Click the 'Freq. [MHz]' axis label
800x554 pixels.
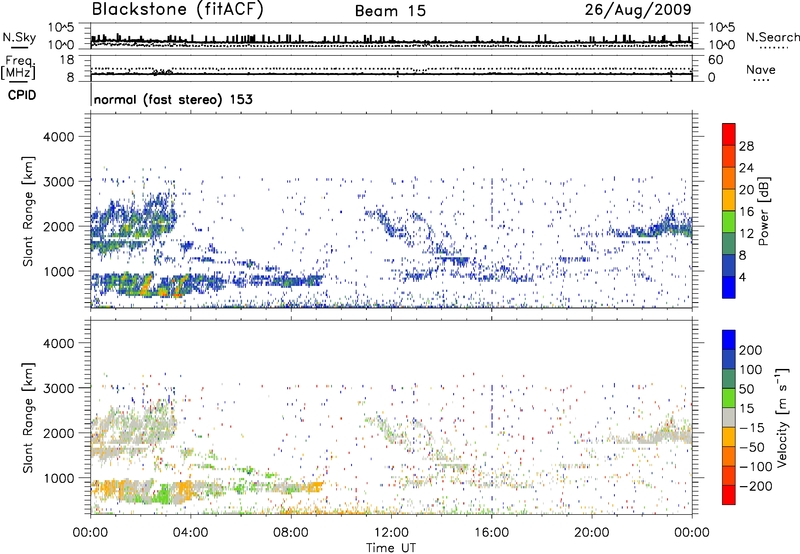[x=18, y=68]
